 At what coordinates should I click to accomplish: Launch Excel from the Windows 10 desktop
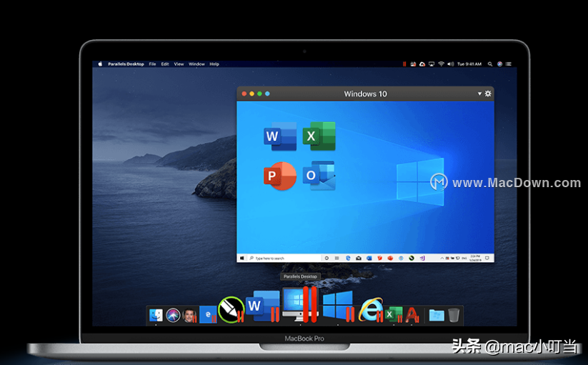tap(319, 136)
